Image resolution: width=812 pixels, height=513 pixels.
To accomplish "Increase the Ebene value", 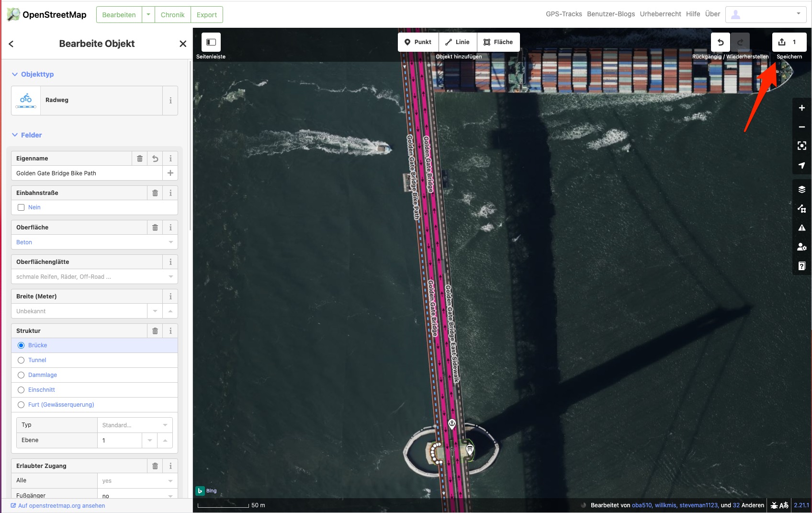I will pyautogui.click(x=165, y=440).
